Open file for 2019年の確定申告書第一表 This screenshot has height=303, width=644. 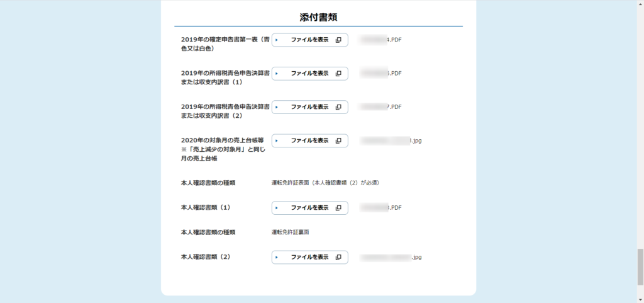(x=309, y=40)
